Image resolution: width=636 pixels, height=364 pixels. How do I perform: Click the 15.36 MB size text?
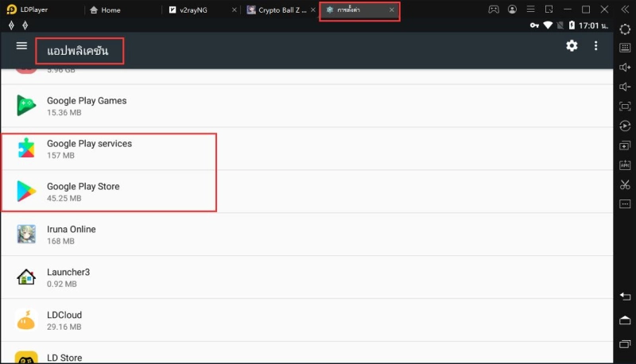tap(64, 113)
